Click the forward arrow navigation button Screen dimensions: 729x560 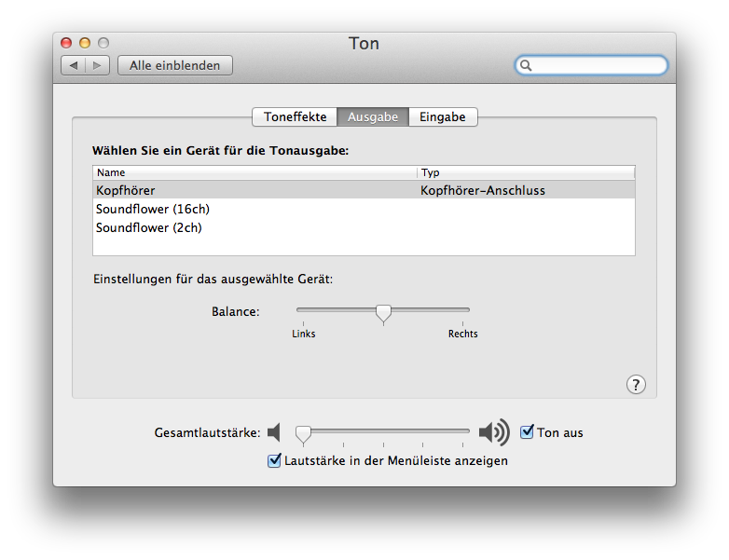click(97, 65)
